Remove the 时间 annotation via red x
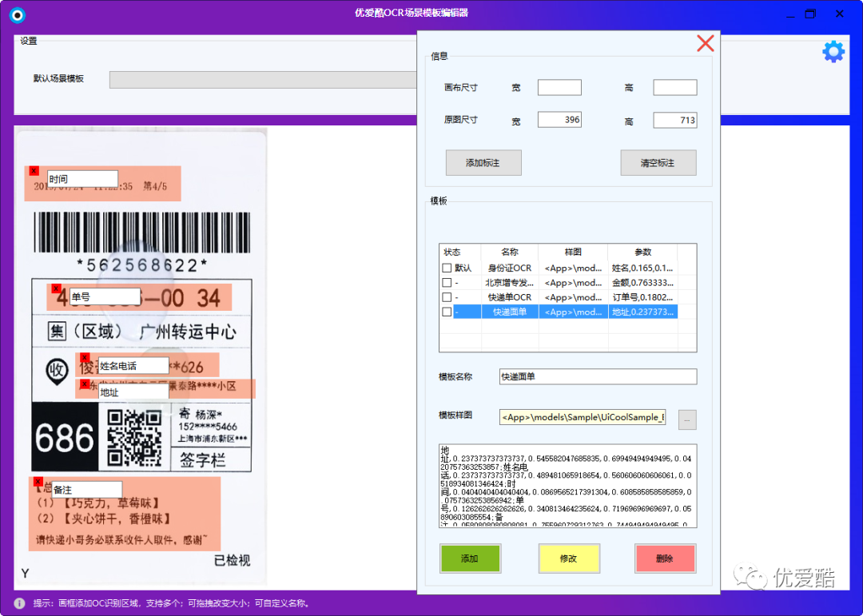 click(34, 171)
